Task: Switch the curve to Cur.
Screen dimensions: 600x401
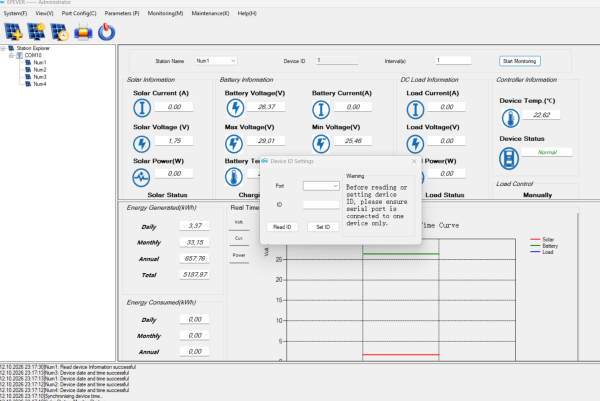Action: tap(239, 238)
